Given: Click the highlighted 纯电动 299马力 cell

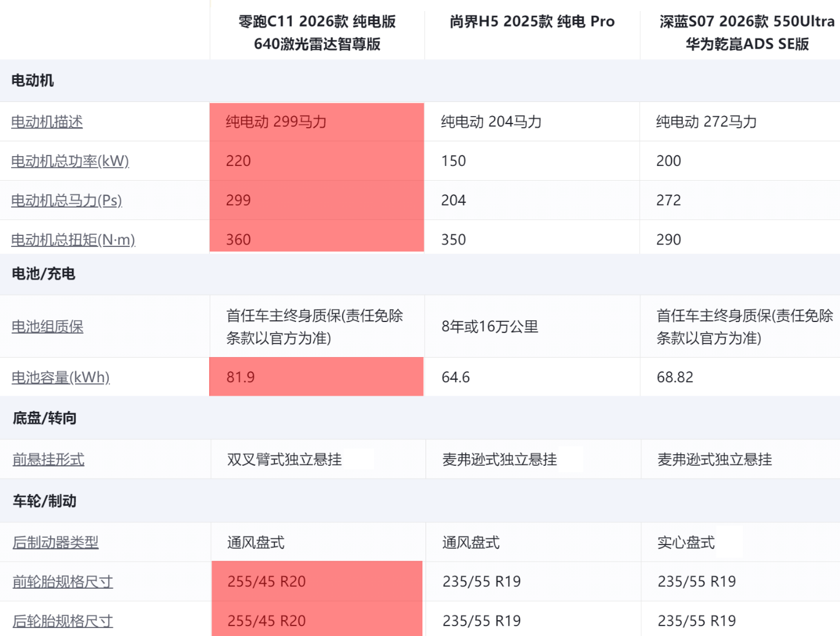Looking at the screenshot, I should (276, 122).
